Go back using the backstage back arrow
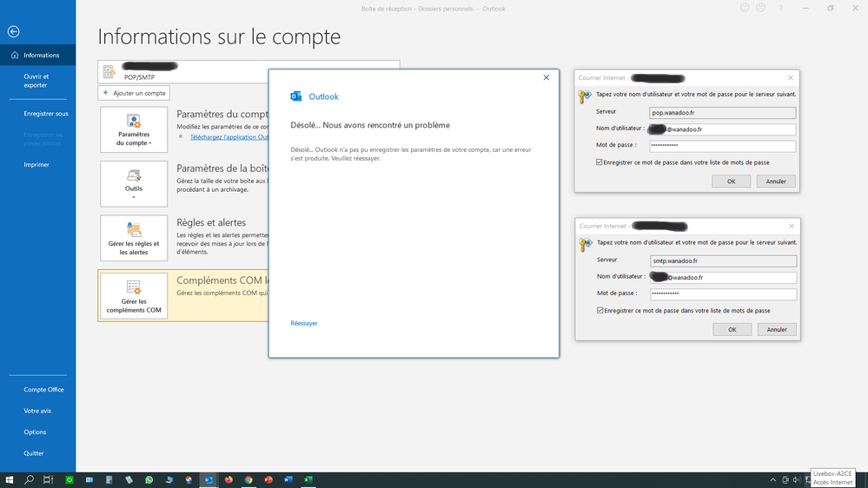868x488 pixels. [x=14, y=31]
